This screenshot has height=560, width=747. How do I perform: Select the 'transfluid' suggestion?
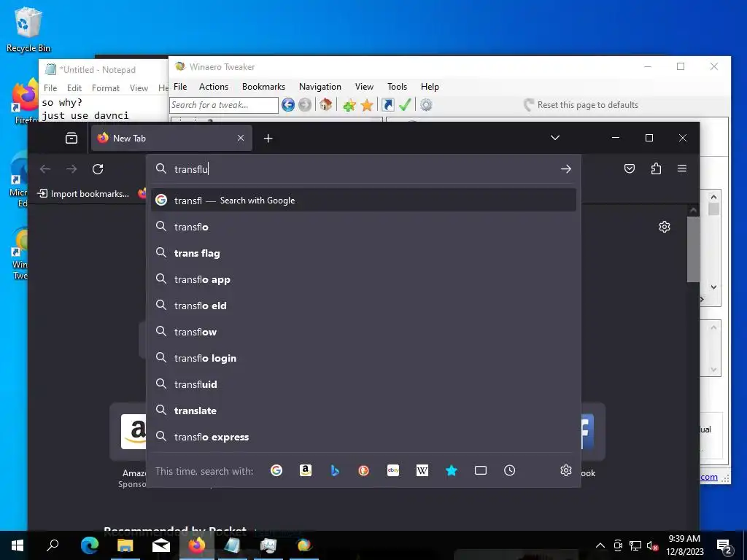point(363,384)
